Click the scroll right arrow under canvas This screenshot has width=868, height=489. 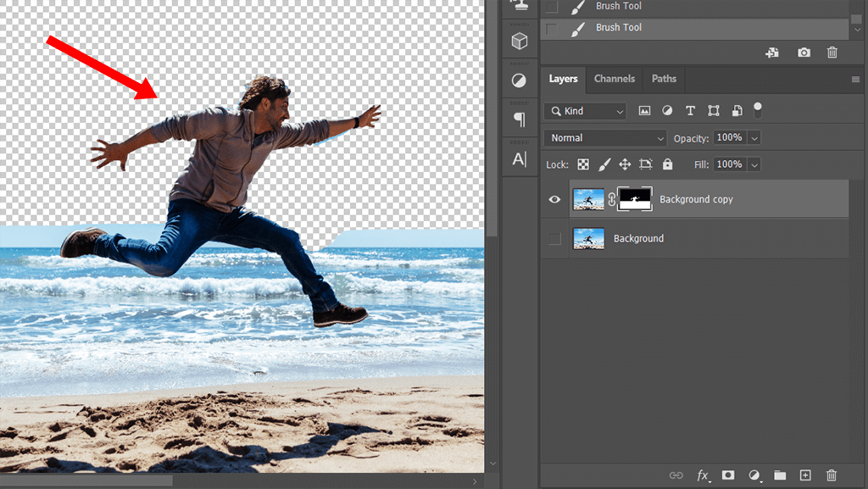[x=475, y=482]
